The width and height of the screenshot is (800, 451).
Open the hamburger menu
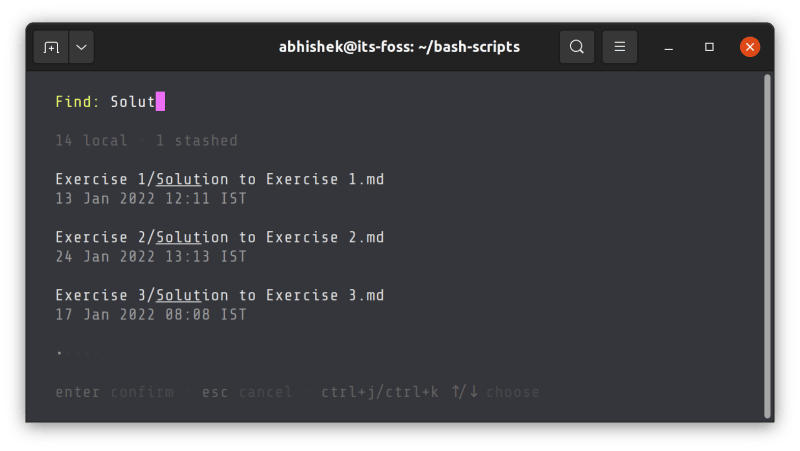point(619,47)
